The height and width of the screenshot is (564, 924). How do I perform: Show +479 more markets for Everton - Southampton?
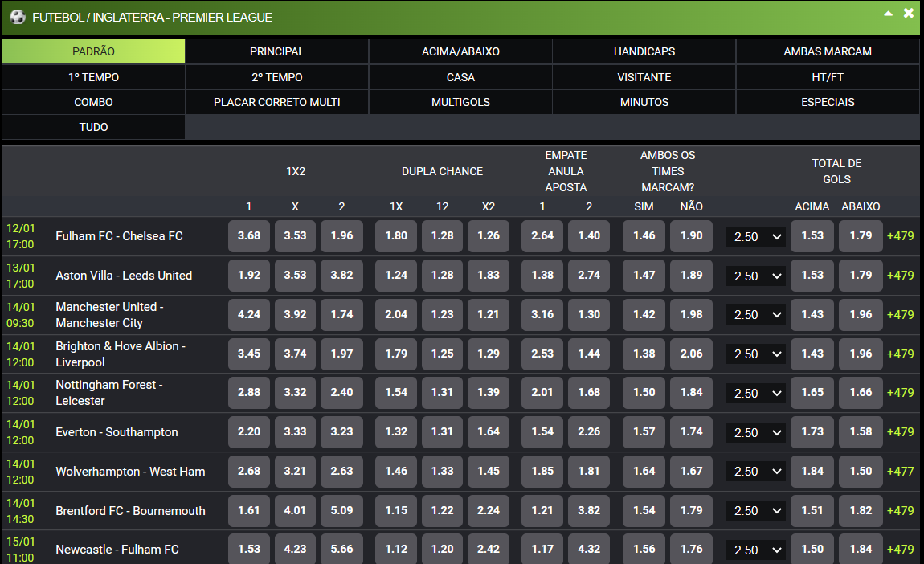[901, 432]
